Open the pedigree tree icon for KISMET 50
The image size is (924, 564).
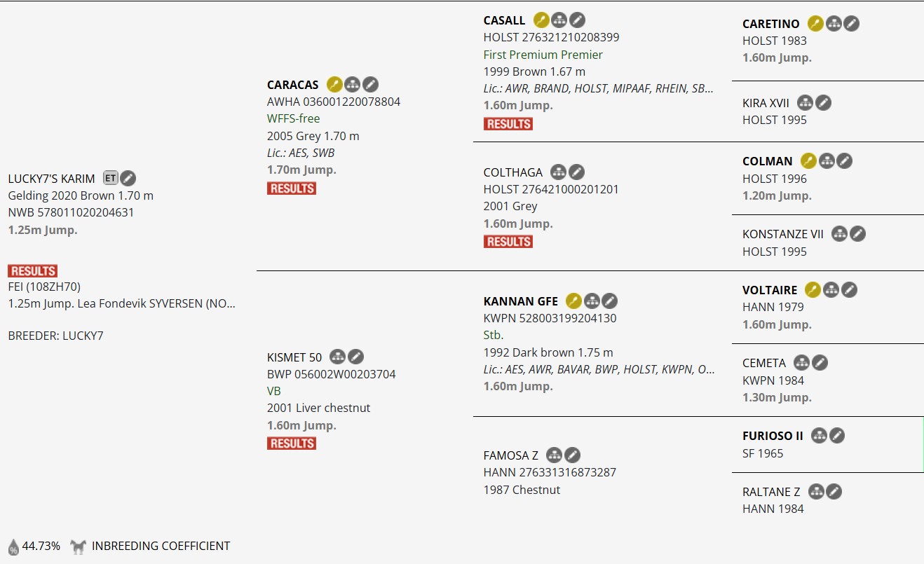tap(337, 357)
